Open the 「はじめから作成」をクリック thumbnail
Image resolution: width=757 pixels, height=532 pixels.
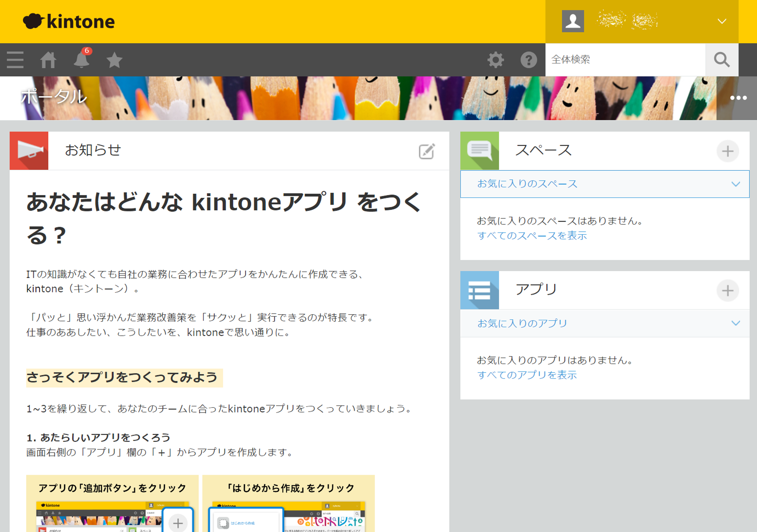click(288, 503)
